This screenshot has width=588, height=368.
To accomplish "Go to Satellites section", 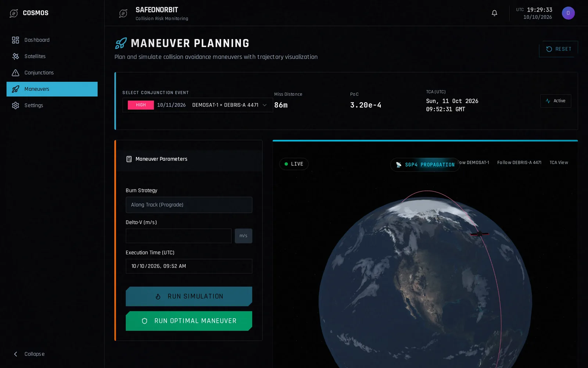I will [x=52, y=56].
